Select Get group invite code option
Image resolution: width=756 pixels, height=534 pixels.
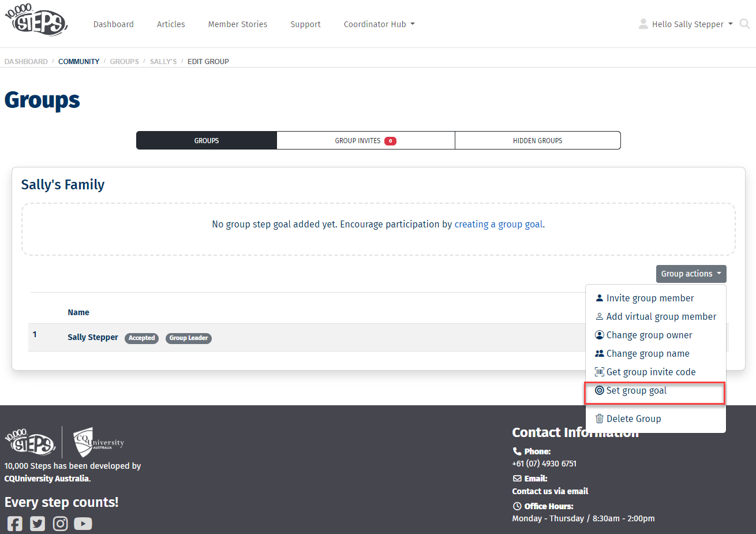pos(650,372)
